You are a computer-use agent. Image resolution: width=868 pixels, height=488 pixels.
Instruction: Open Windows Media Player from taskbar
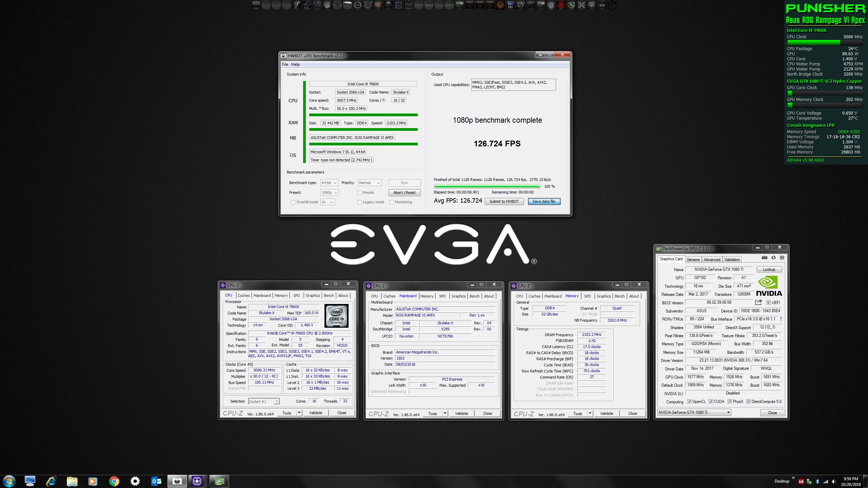click(x=93, y=481)
